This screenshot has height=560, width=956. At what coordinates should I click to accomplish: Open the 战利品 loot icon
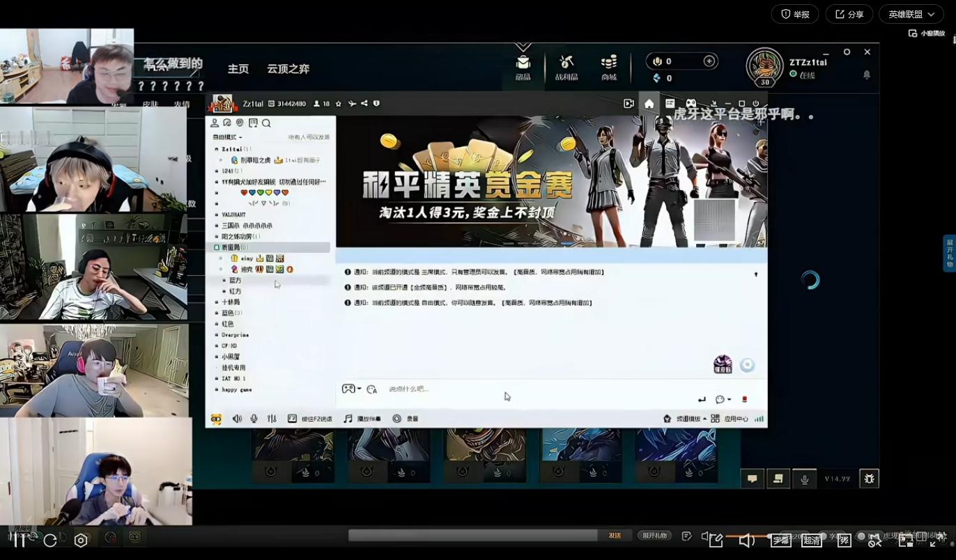(x=566, y=68)
